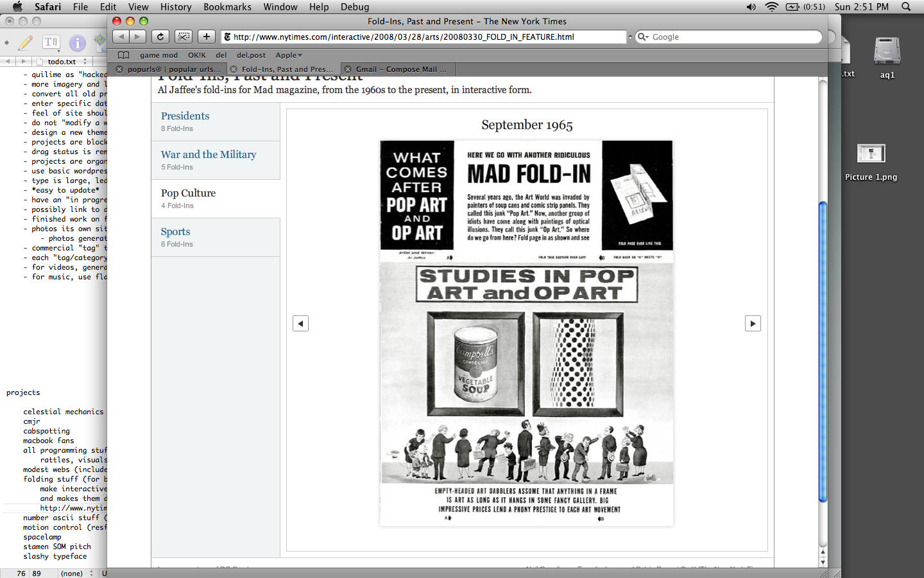Open the OK!K bookmark

(x=197, y=55)
